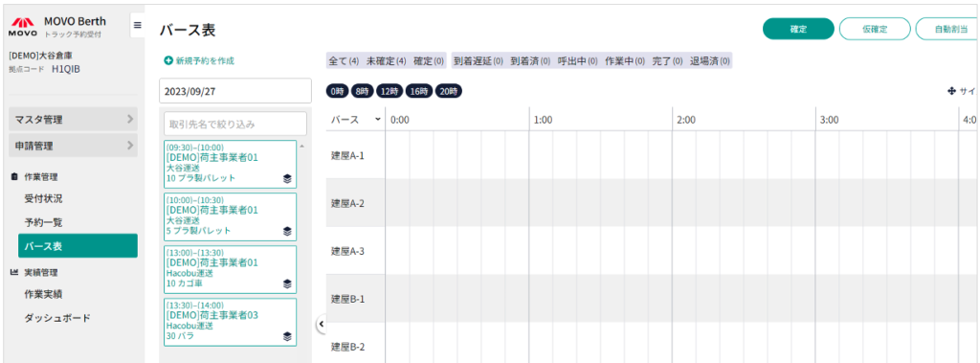980x363 pixels.
Task: Click 0:00 time column header
Action: [399, 120]
